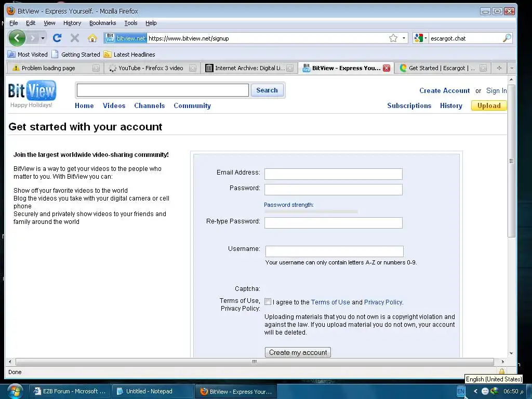Image resolution: width=532 pixels, height=399 pixels.
Task: Open the History menu
Action: pyautogui.click(x=72, y=23)
